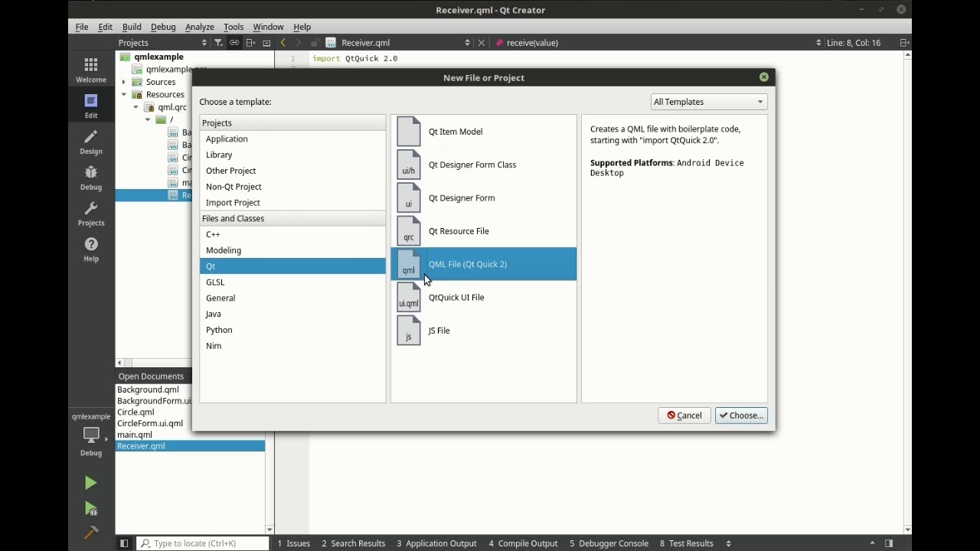Viewport: 980px width, 551px height.
Task: Click the green Run button
Action: tap(91, 483)
